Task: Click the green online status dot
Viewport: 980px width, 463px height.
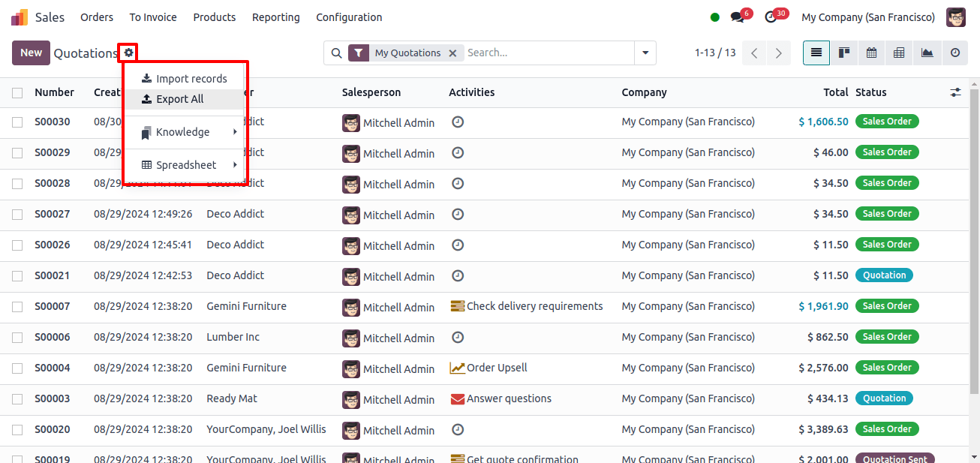Action: click(714, 17)
